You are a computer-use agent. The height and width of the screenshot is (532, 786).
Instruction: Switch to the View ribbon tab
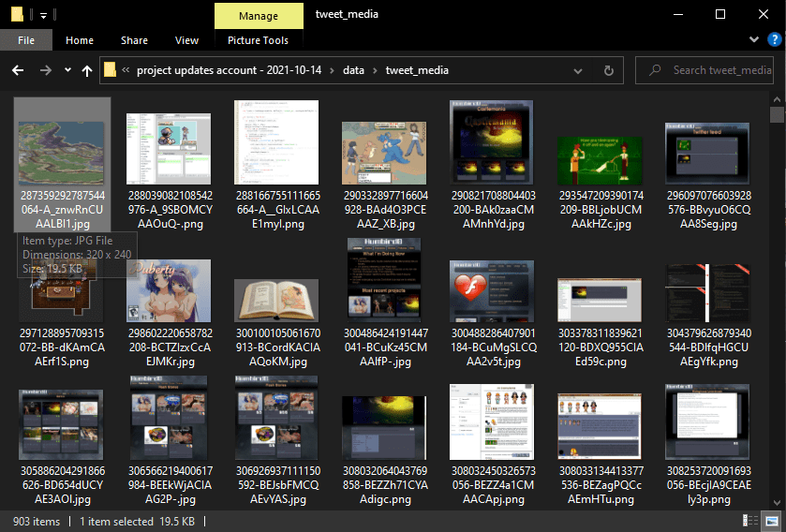[x=186, y=40]
